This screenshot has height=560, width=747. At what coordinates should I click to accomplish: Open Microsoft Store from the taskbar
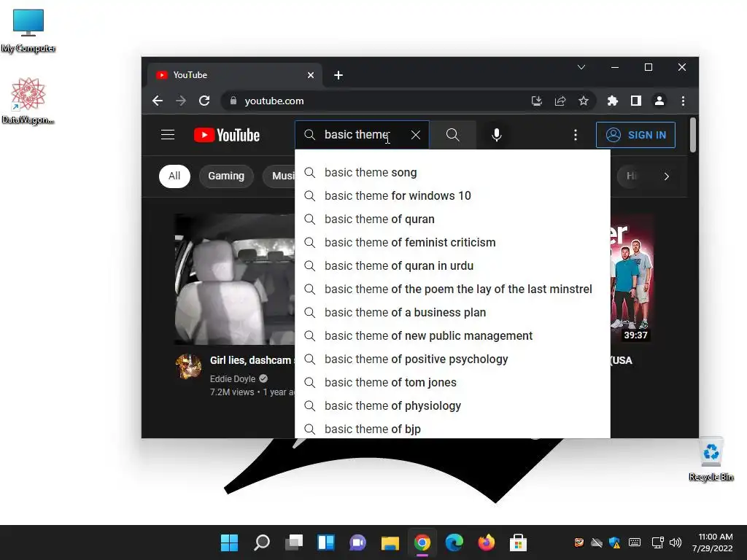tap(518, 542)
